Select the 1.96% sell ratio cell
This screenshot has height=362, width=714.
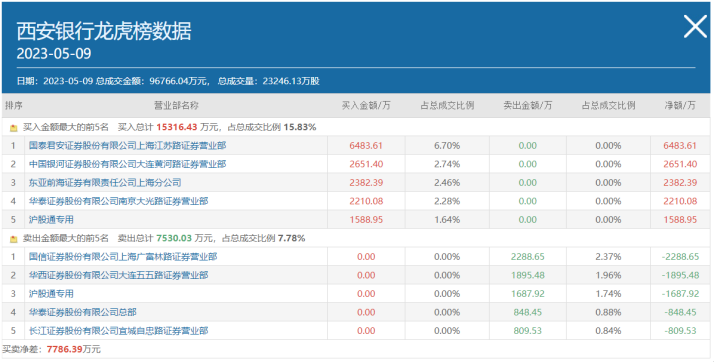[608, 275]
